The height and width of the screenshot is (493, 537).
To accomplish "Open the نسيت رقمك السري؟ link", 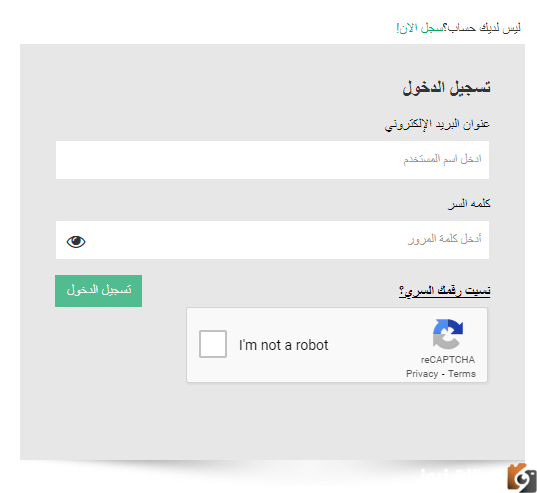I will coord(444,291).
